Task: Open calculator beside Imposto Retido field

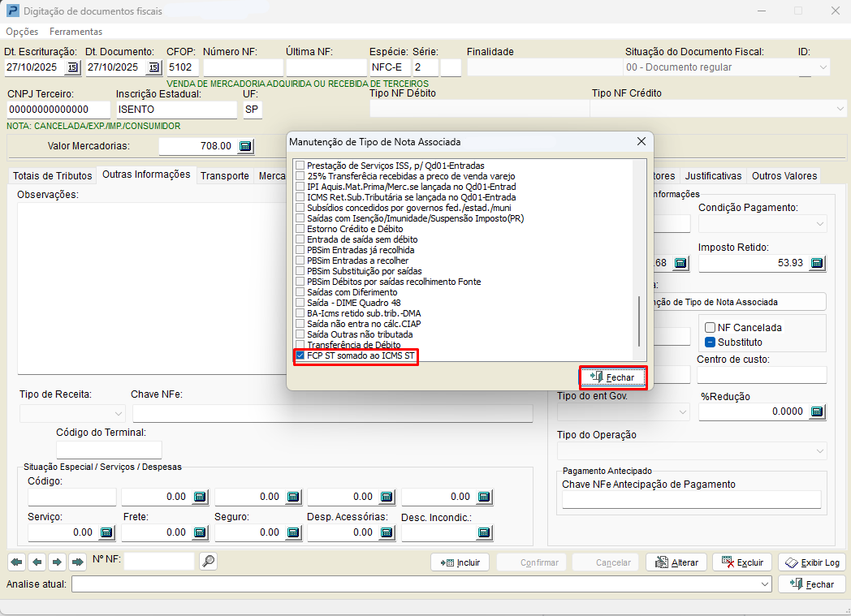Action: [818, 263]
